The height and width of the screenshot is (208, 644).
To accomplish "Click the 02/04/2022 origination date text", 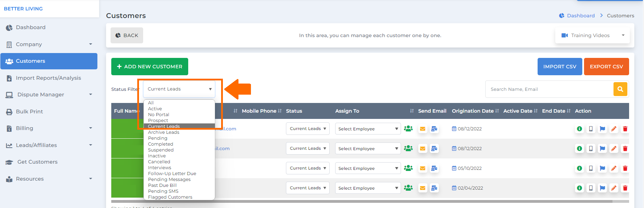I will pyautogui.click(x=470, y=188).
